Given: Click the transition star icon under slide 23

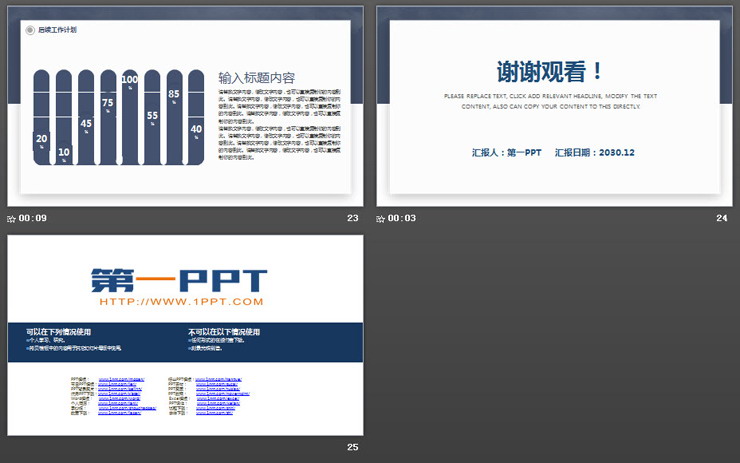Looking at the screenshot, I should (11, 219).
